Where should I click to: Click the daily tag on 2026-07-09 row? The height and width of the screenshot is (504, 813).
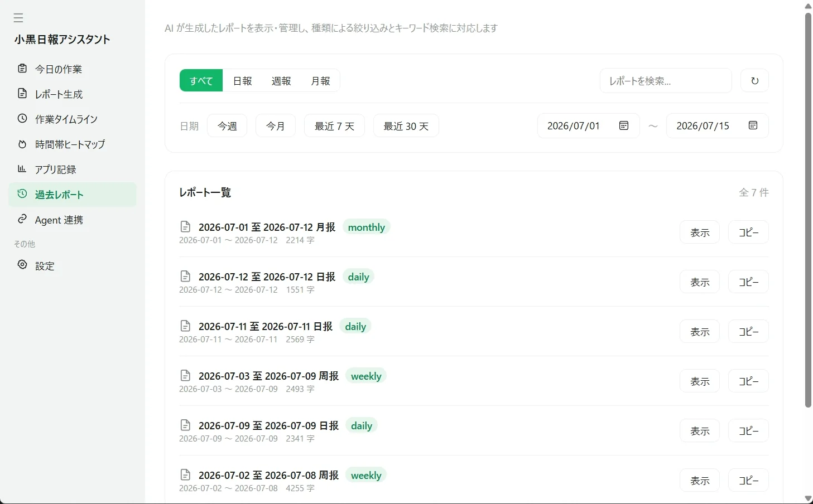362,425
